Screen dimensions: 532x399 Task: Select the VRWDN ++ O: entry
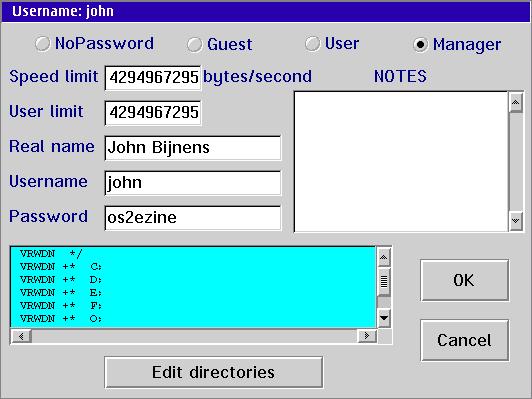tap(193, 319)
